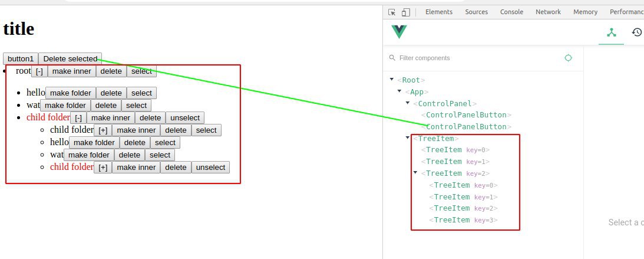Click the select component target icon
The width and height of the screenshot is (644, 259).
[x=568, y=58]
